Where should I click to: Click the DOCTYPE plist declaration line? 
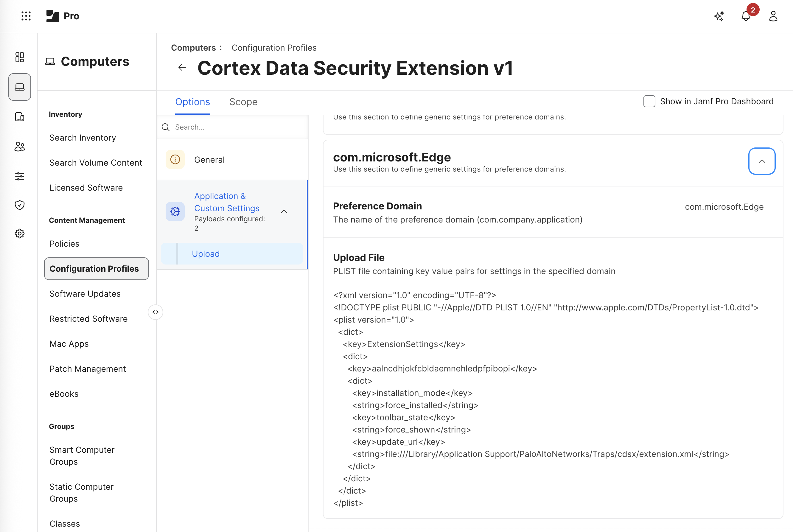[546, 308]
